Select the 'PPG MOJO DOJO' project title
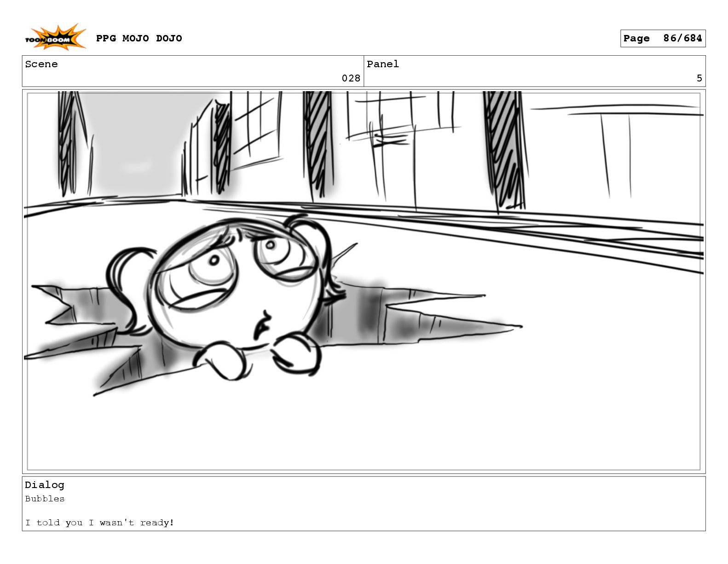This screenshot has width=728, height=564. 139,38
